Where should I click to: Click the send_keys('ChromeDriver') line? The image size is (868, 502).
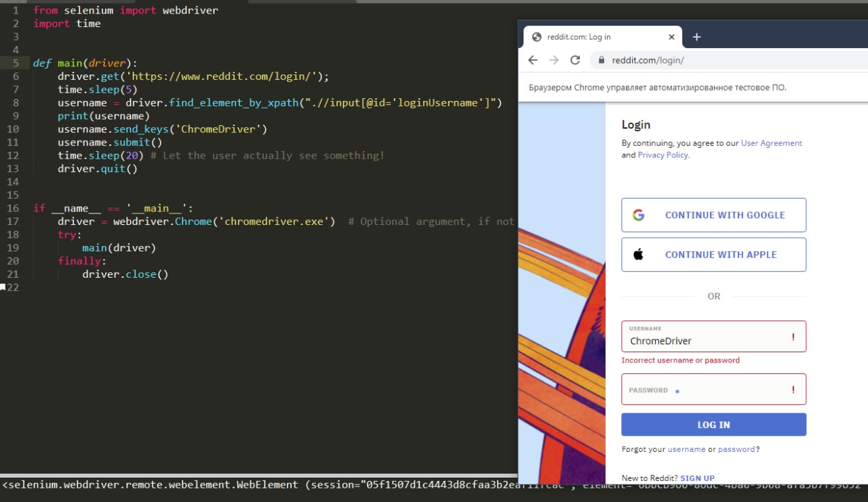(162, 129)
